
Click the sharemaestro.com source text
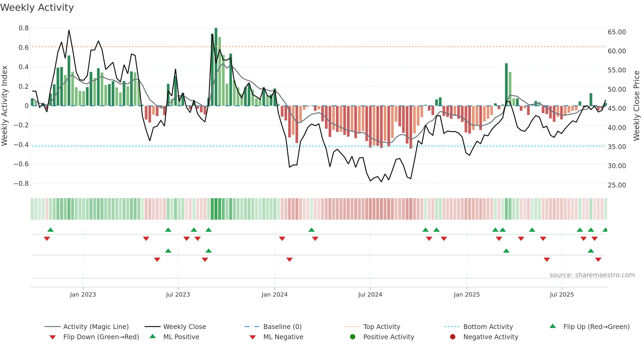click(592, 275)
